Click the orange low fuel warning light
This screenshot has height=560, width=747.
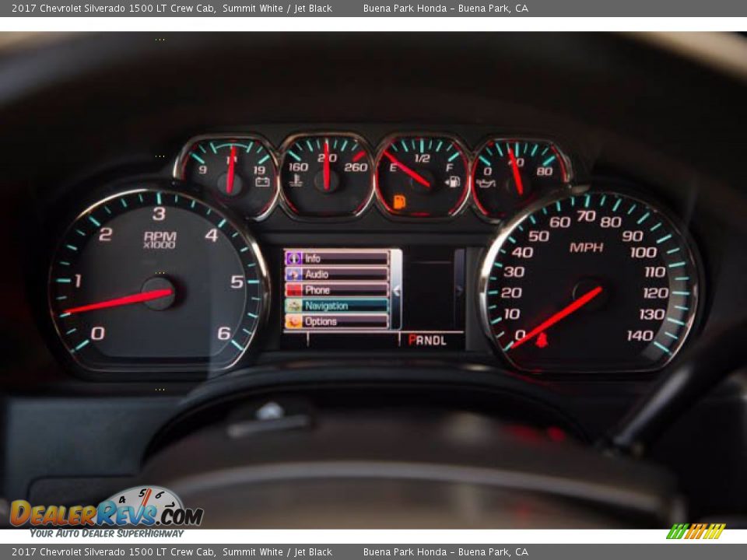(399, 202)
